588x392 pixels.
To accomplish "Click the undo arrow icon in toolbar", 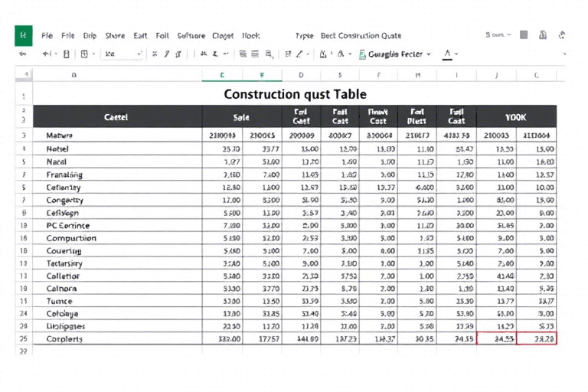I will (47, 54).
